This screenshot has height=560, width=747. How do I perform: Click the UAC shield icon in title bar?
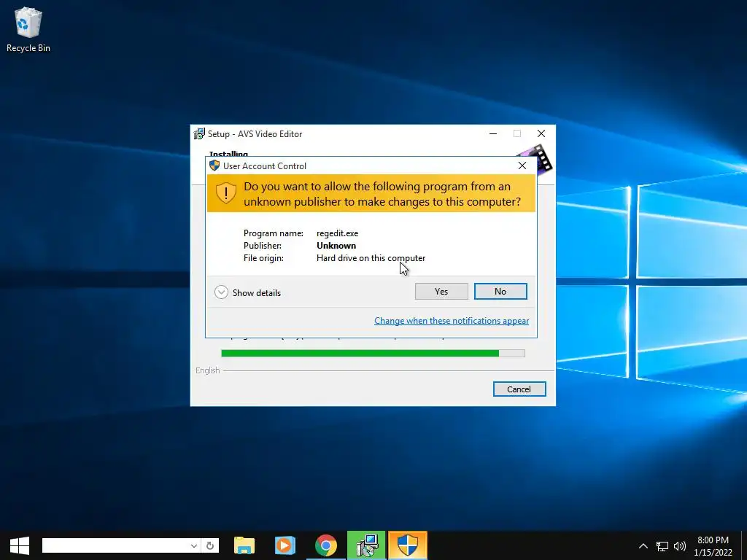tap(214, 166)
